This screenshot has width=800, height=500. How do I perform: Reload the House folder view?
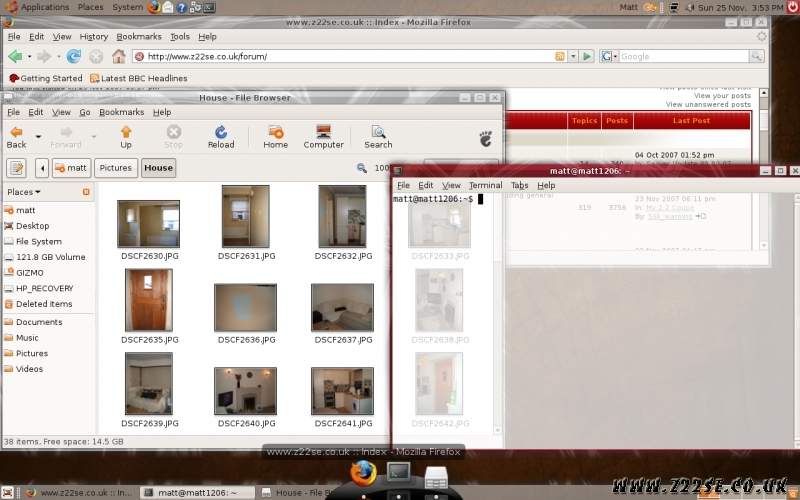point(221,138)
